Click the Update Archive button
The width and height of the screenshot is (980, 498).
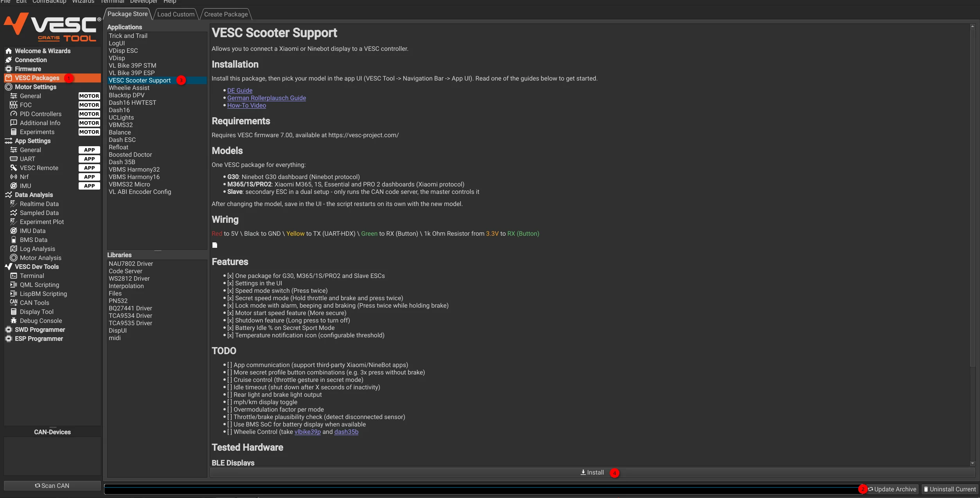point(892,489)
